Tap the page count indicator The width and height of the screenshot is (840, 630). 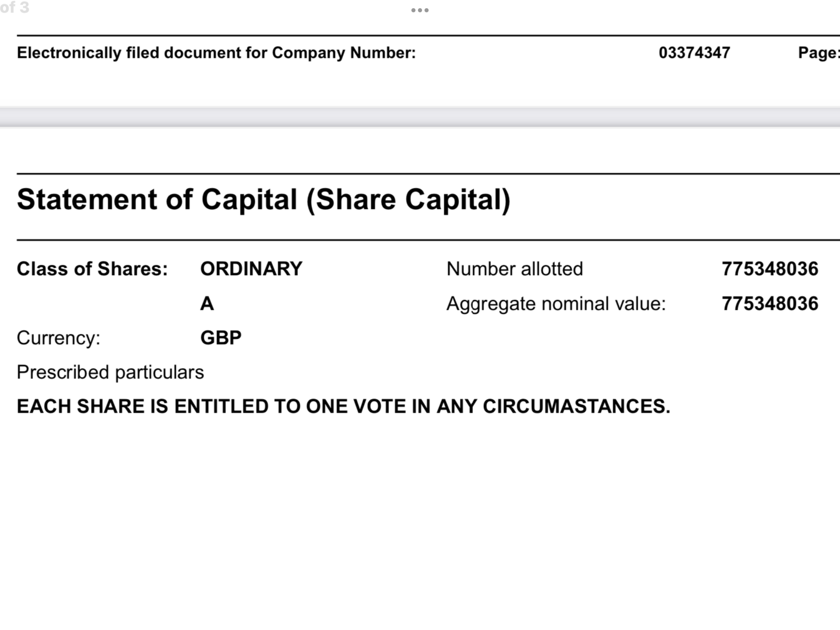[15, 7]
